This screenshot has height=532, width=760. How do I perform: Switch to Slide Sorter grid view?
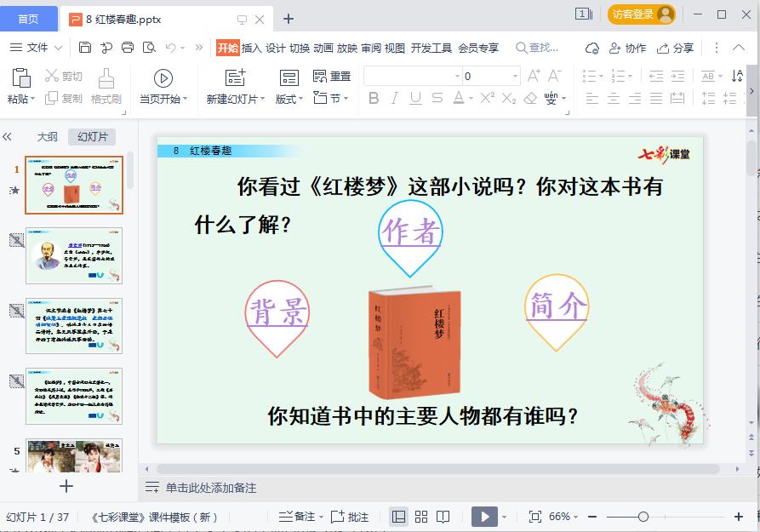point(421,517)
